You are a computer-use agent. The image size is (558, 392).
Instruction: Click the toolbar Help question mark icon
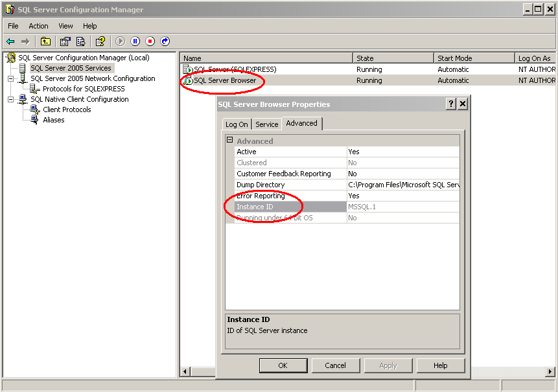(100, 41)
